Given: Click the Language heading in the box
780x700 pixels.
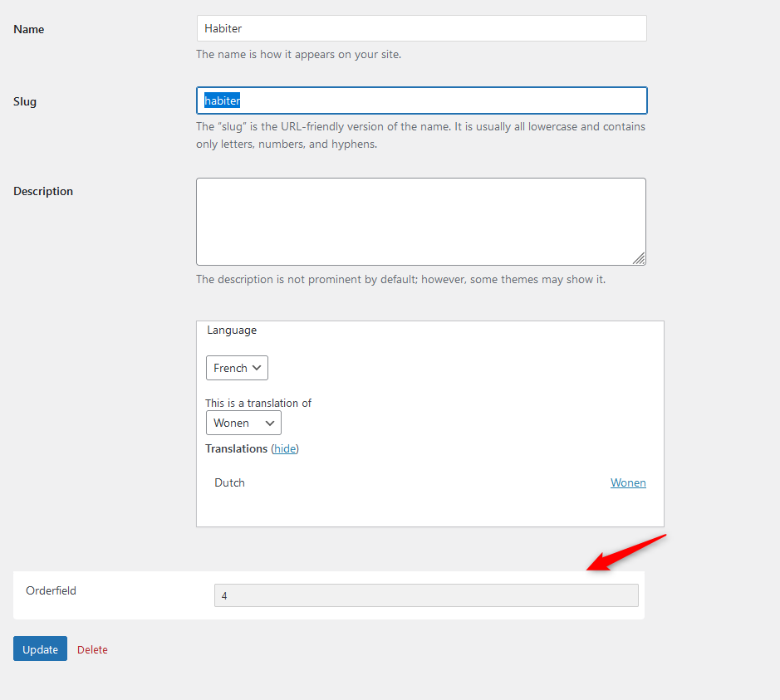Looking at the screenshot, I should click(232, 330).
